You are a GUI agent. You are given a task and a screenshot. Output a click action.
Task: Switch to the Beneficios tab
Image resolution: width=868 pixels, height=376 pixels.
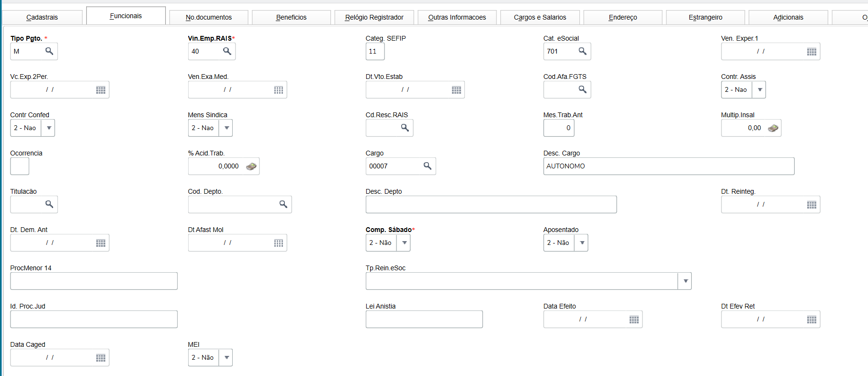point(291,17)
